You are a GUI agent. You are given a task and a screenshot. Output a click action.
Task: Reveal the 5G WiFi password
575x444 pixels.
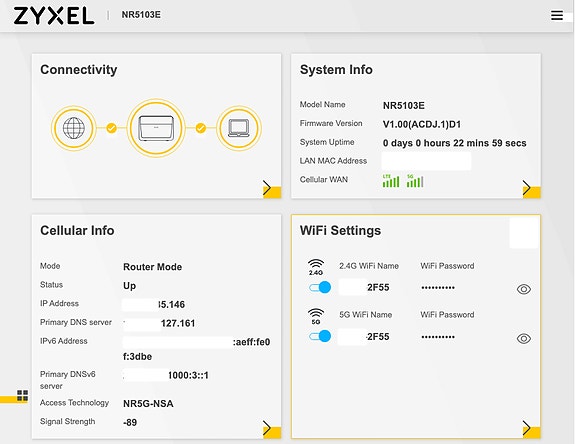click(x=524, y=338)
